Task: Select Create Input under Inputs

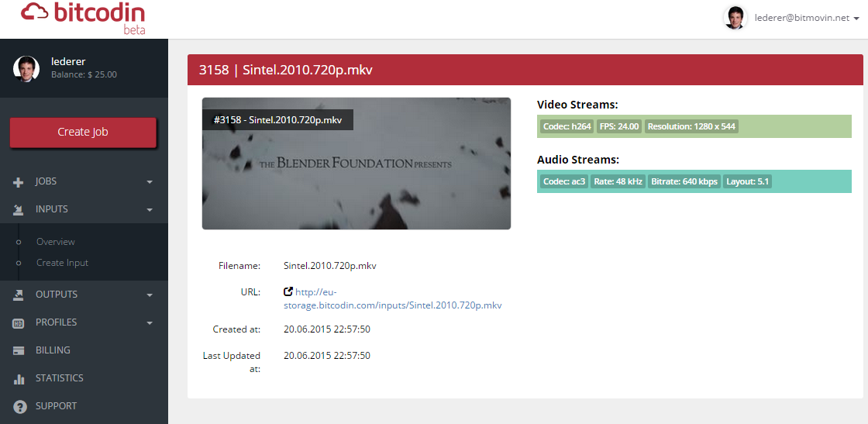Action: [x=62, y=263]
